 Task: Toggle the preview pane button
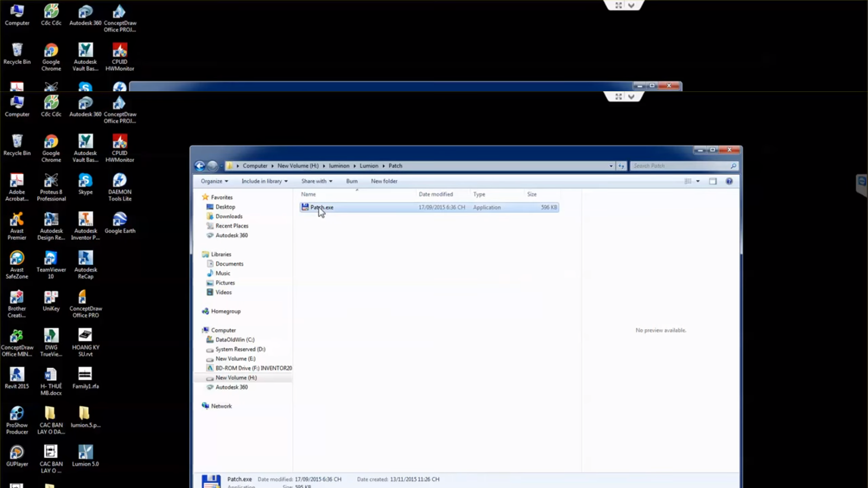pos(713,181)
